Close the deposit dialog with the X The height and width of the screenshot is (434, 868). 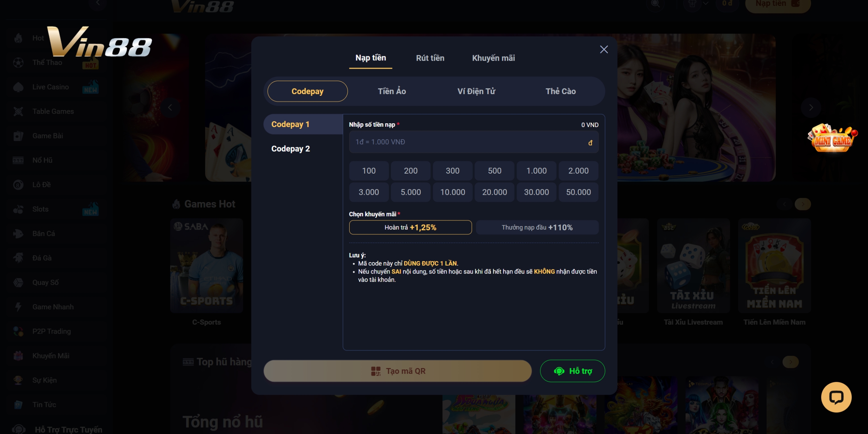(x=604, y=49)
